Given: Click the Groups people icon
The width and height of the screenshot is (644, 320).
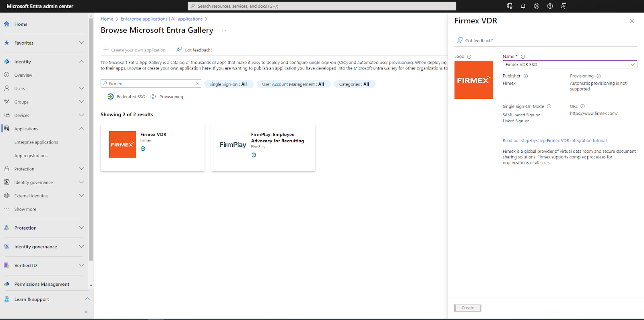Looking at the screenshot, I should [x=7, y=102].
